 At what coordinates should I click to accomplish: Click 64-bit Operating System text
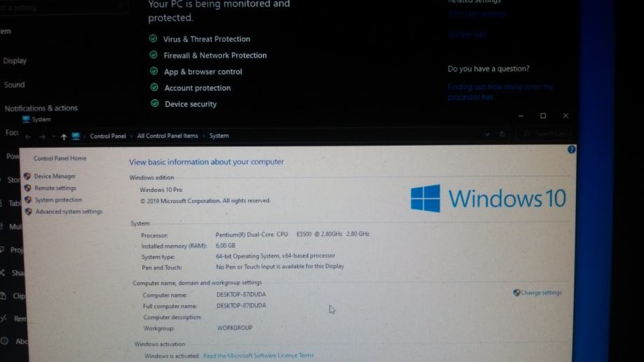pyautogui.click(x=275, y=256)
